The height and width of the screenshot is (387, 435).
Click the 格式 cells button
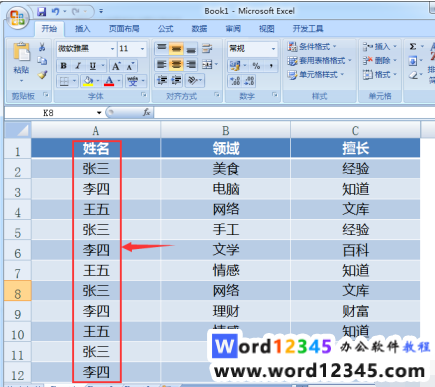coord(380,74)
